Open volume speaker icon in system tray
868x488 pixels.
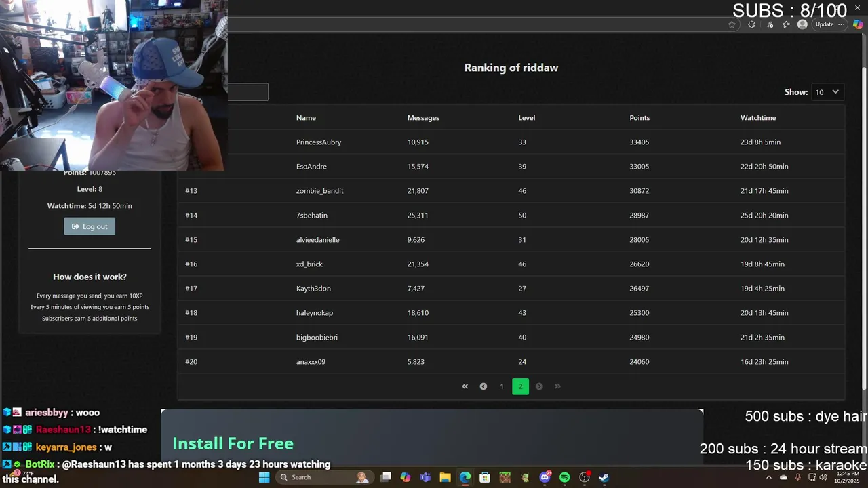pos(823,477)
